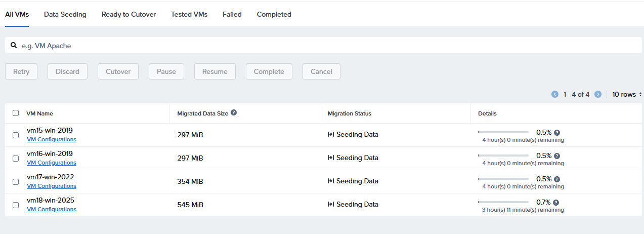This screenshot has width=644, height=234.
Task: Click the help icon next to vm18-win-2025 progress
Action: point(557,203)
